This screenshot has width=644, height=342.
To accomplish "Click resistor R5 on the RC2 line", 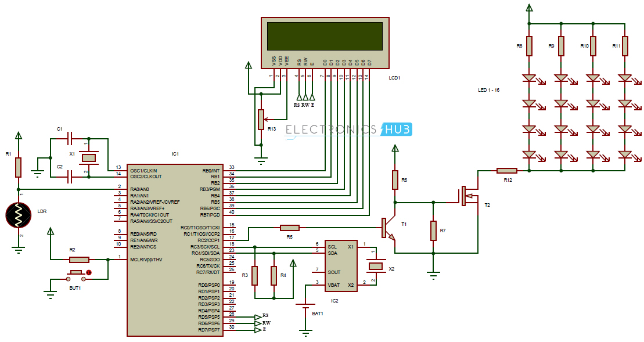I will [290, 228].
